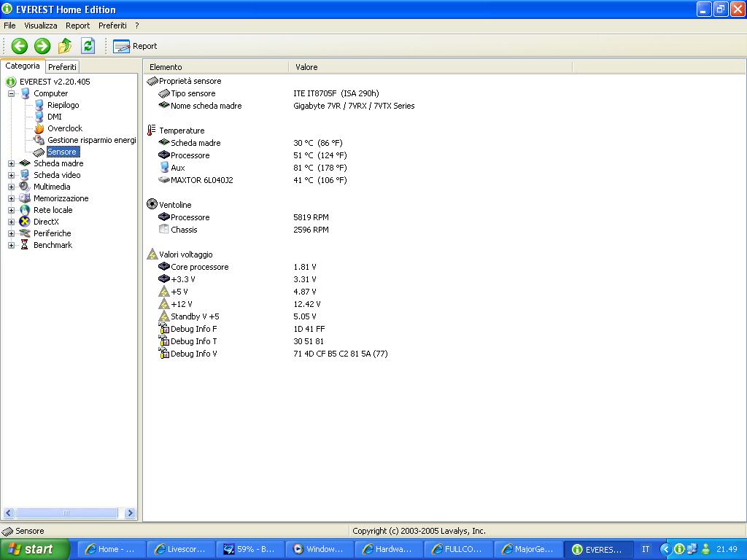Select Riepilogo in the category tree
The height and width of the screenshot is (560, 747).
pyautogui.click(x=63, y=105)
